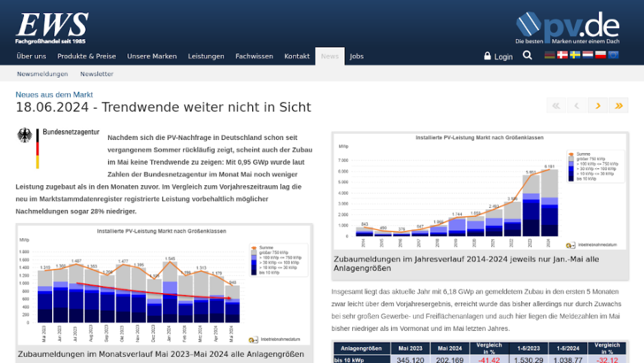644x363 pixels.
Task: Choose the Swedish flag language icon
Action: (x=575, y=55)
